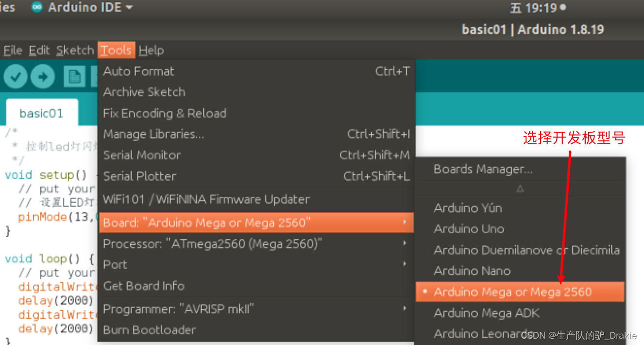
Task: Select the Arduino Mega ADK board
Action: coord(520,312)
